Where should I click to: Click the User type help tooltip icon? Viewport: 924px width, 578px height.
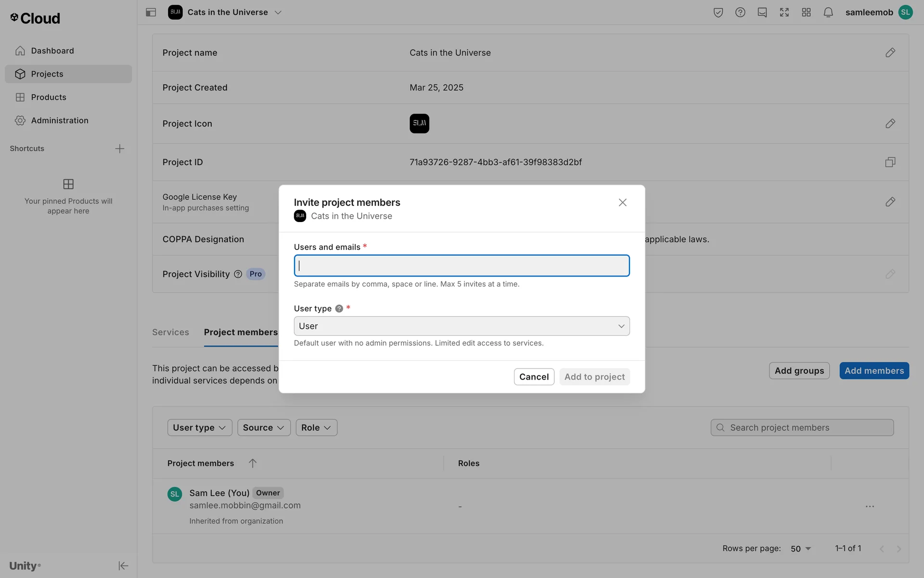pyautogui.click(x=339, y=309)
